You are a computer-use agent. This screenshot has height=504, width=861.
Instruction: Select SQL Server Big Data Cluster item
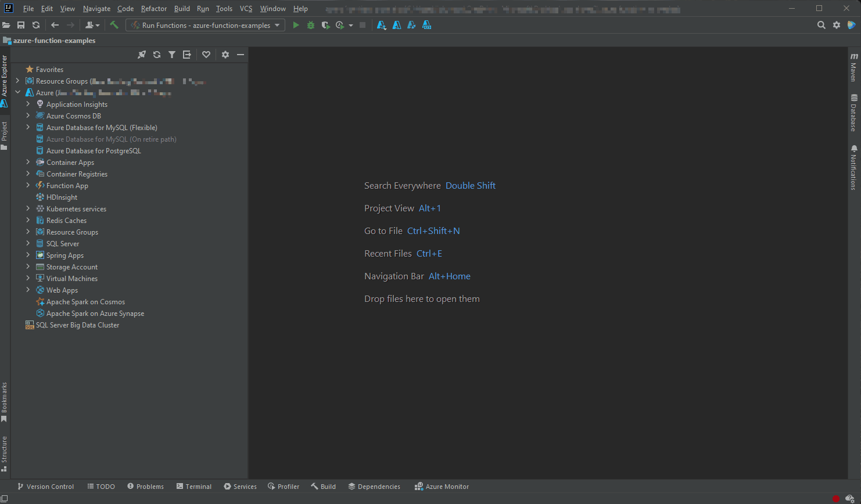coord(77,325)
